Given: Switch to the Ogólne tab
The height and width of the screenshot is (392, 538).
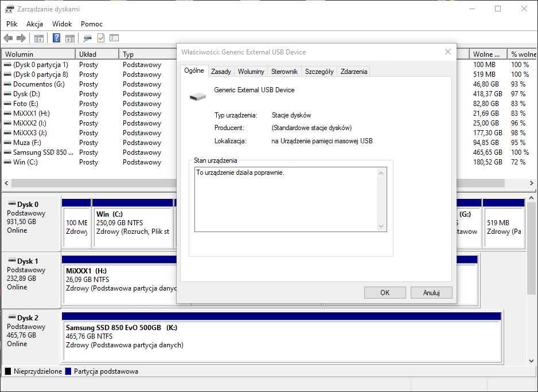Looking at the screenshot, I should 194,70.
